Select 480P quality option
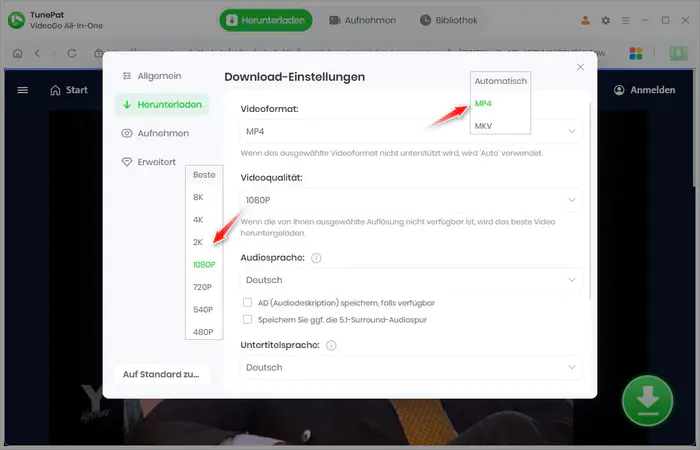The image size is (700, 450). pyautogui.click(x=204, y=332)
